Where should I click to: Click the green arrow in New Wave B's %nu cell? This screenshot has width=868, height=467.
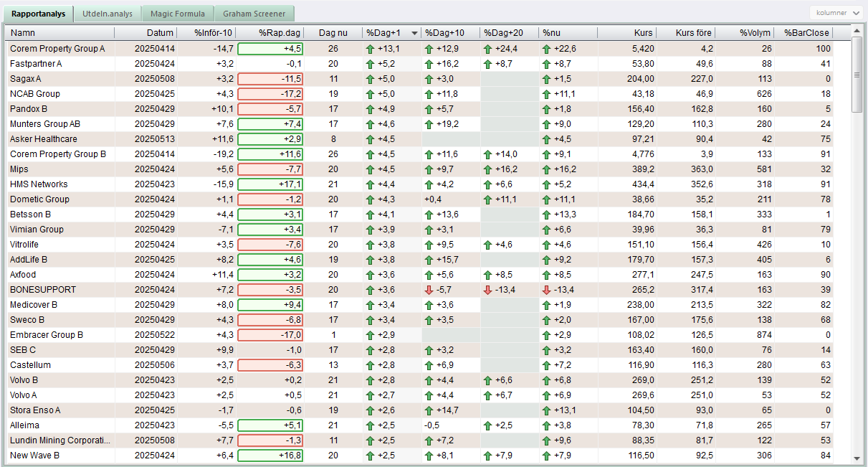(547, 456)
